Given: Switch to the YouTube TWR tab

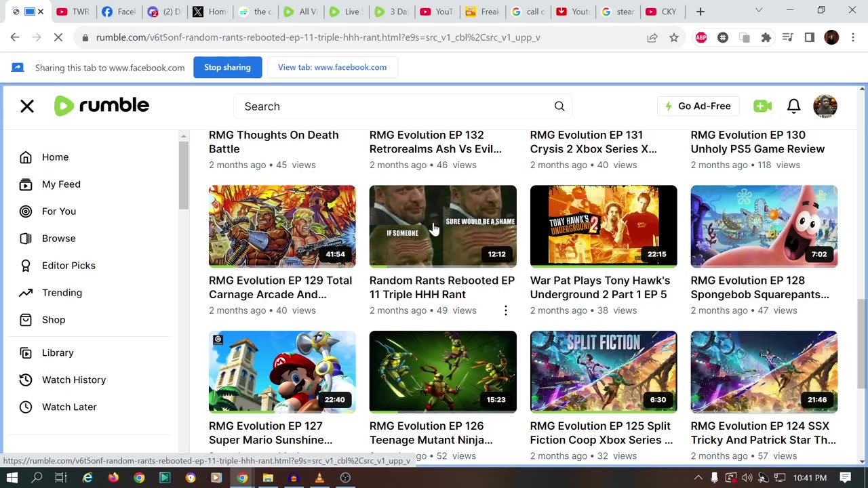Looking at the screenshot, I should coord(73,12).
